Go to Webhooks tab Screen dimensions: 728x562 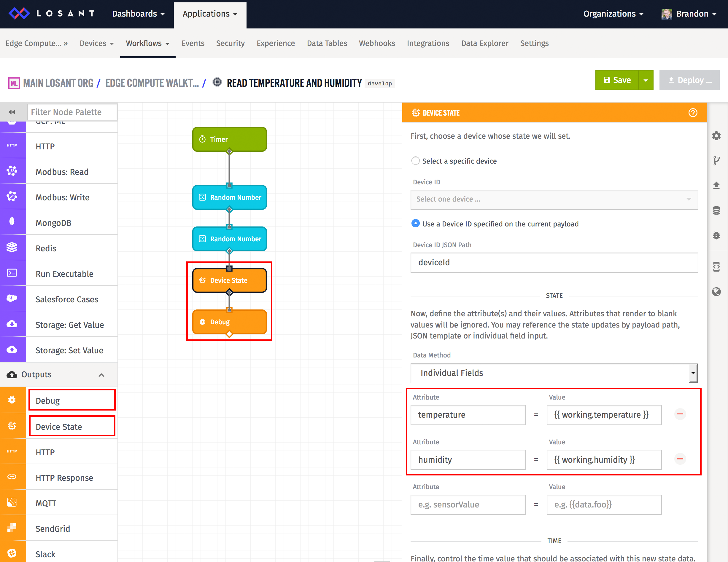tap(377, 43)
